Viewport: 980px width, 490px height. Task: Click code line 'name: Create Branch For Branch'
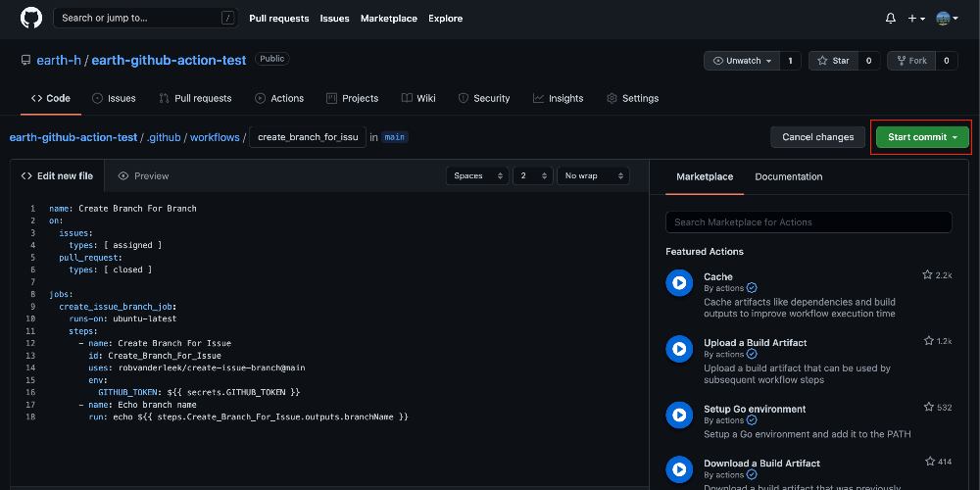[123, 209]
